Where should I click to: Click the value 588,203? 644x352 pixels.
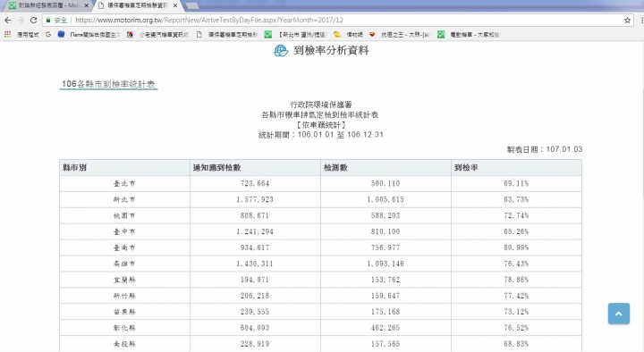[386, 215]
